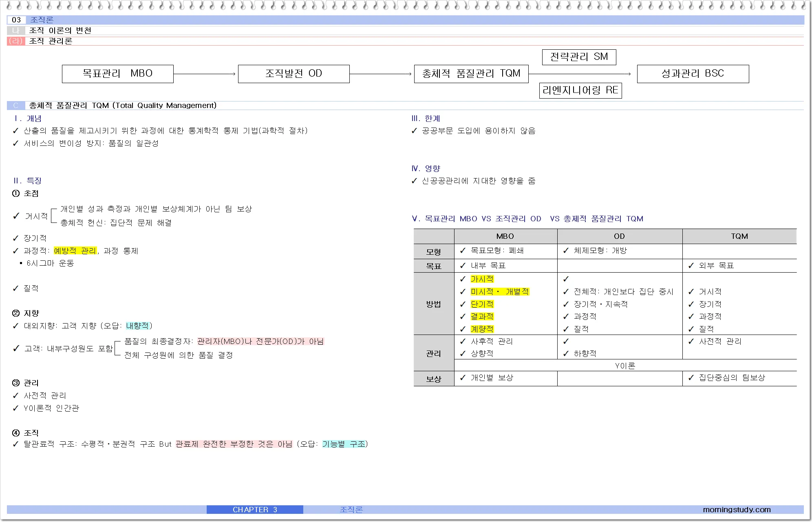
Task: Click the highlighted 결과적 text
Action: [x=482, y=317]
